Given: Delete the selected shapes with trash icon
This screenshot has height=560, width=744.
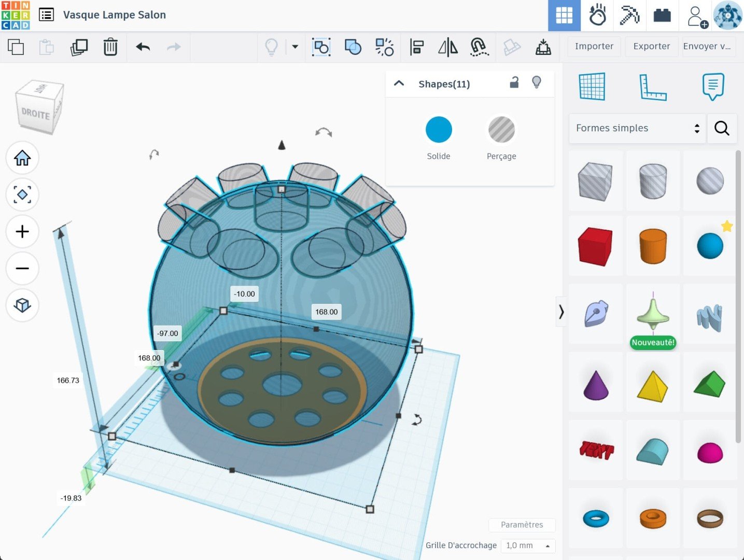Looking at the screenshot, I should (x=110, y=47).
